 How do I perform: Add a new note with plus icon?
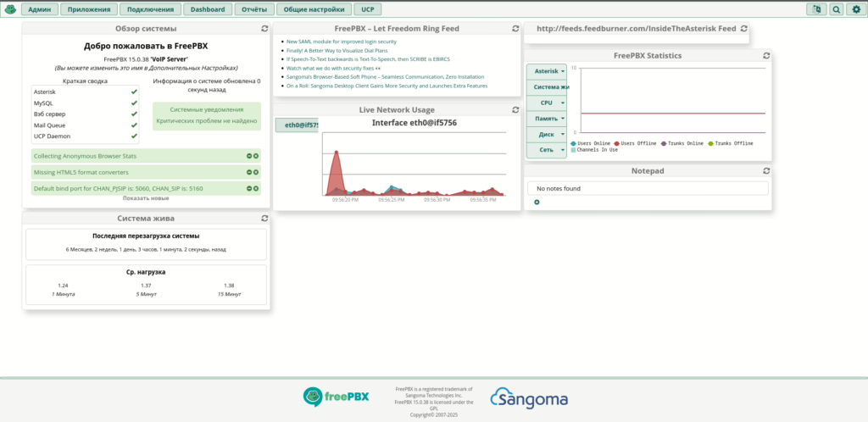(x=537, y=203)
